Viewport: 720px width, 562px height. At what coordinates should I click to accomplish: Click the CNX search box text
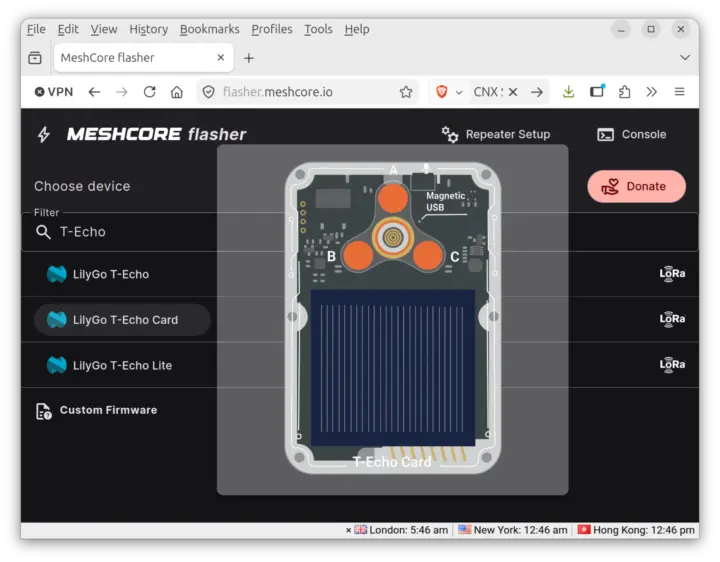[x=487, y=92]
